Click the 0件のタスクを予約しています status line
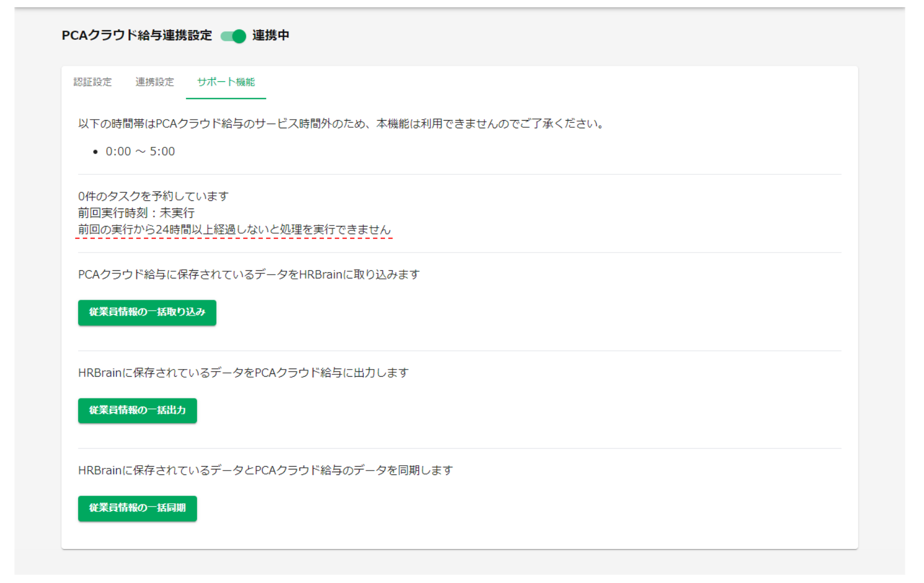Viewport: 924px width, 583px height. 153,196
